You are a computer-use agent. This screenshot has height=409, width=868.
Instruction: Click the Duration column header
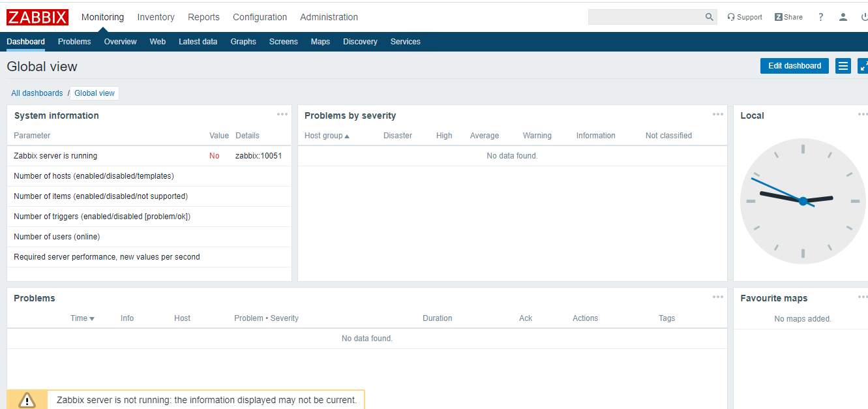click(438, 318)
